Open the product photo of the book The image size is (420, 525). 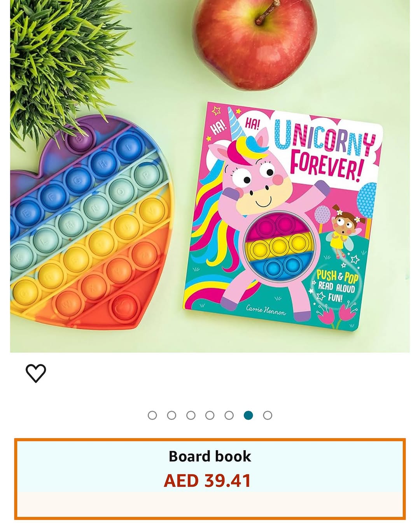click(210, 176)
